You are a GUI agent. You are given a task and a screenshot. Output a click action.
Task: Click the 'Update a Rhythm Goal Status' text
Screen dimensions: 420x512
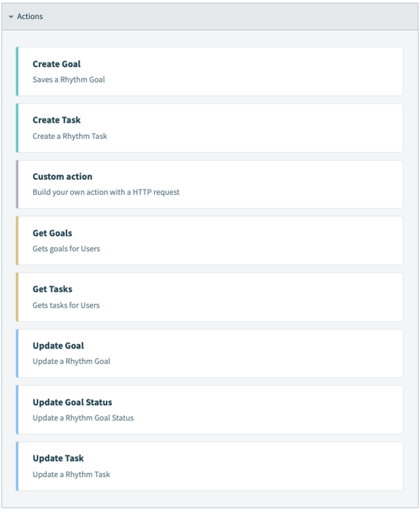tap(83, 418)
